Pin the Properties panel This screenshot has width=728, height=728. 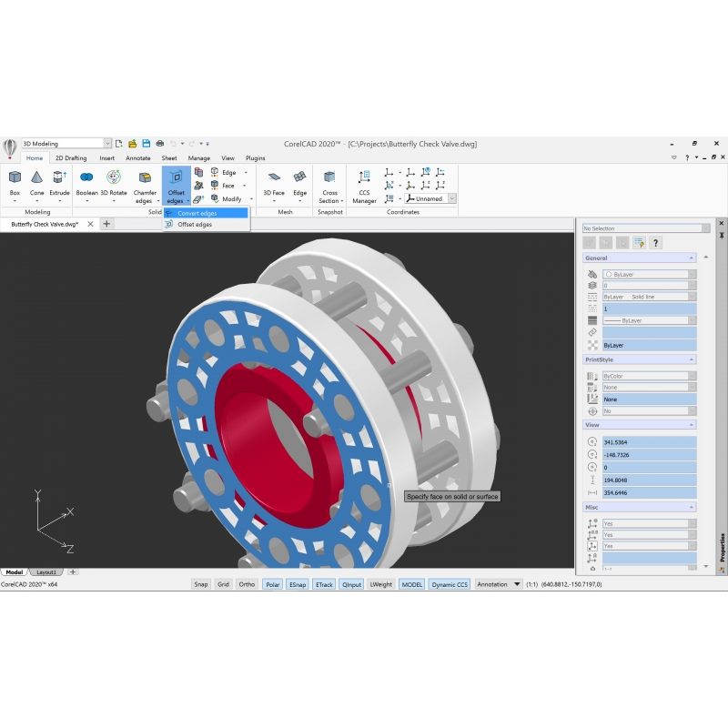(722, 236)
